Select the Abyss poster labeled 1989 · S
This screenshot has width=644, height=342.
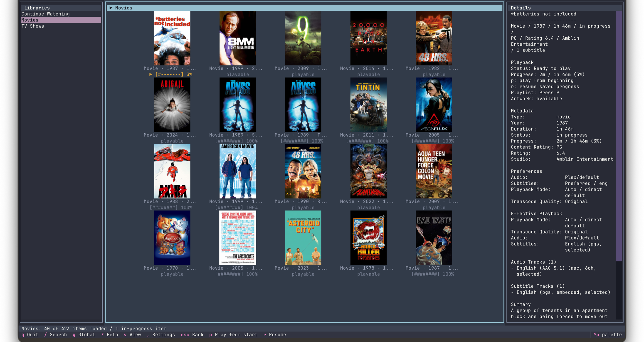pos(237,105)
